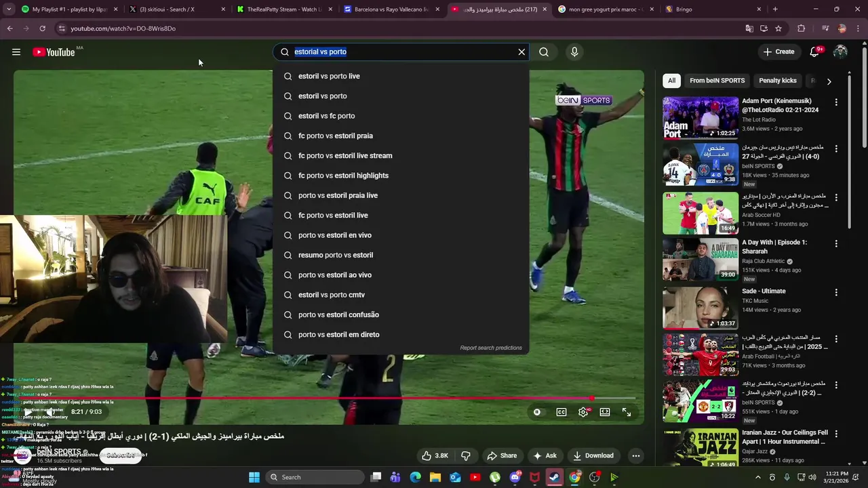Choose suggestion porto vs estoril confusão
Image resolution: width=868 pixels, height=488 pixels.
[401, 315]
